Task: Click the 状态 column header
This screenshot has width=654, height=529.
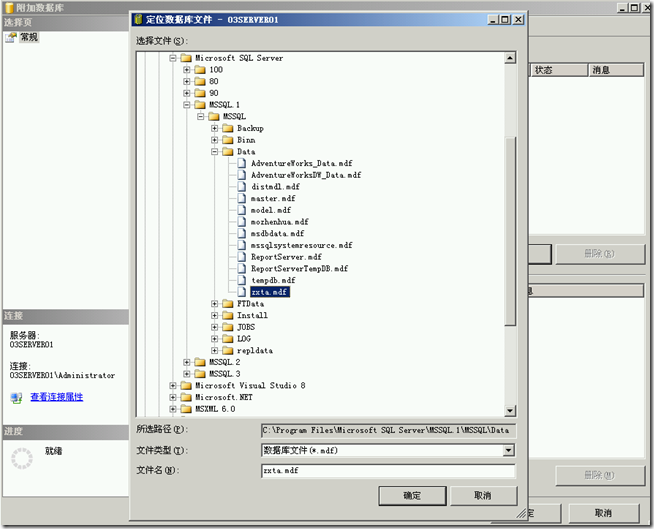Action: point(560,70)
